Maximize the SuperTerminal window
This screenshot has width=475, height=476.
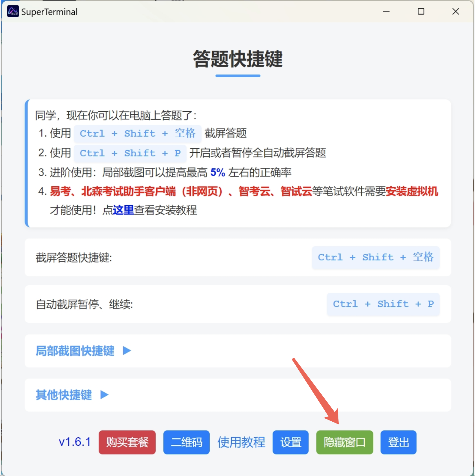(x=421, y=11)
